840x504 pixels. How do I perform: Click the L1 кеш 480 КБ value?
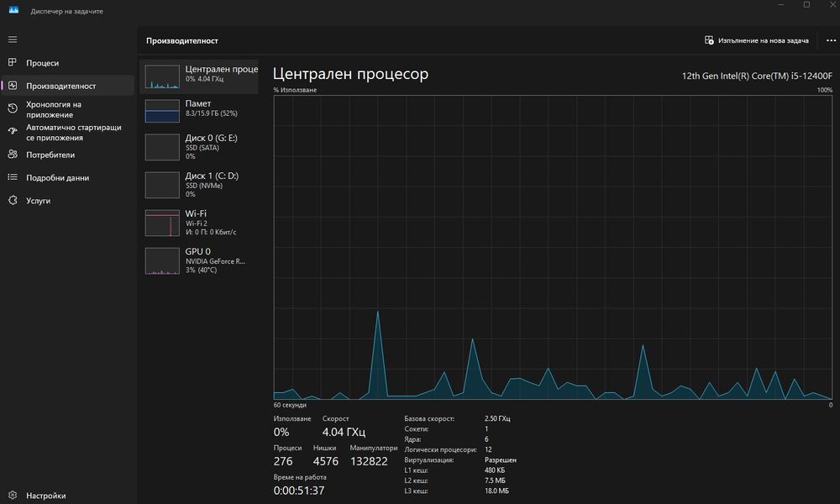point(495,470)
